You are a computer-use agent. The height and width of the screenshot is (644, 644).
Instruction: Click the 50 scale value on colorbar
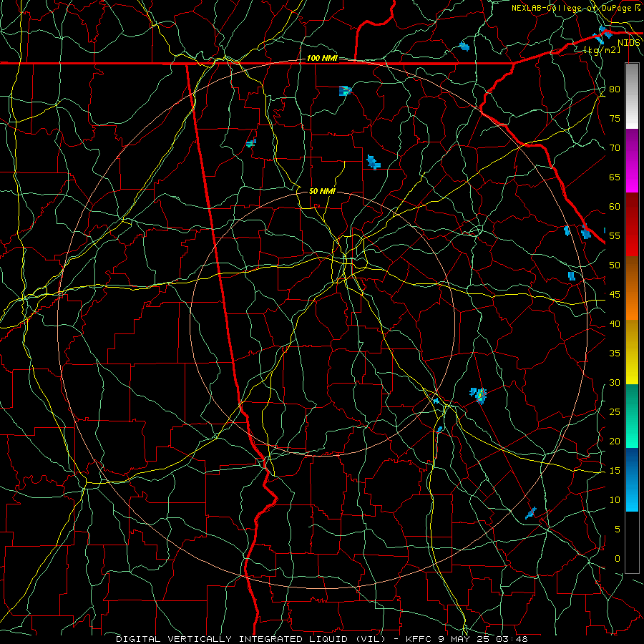(615, 265)
